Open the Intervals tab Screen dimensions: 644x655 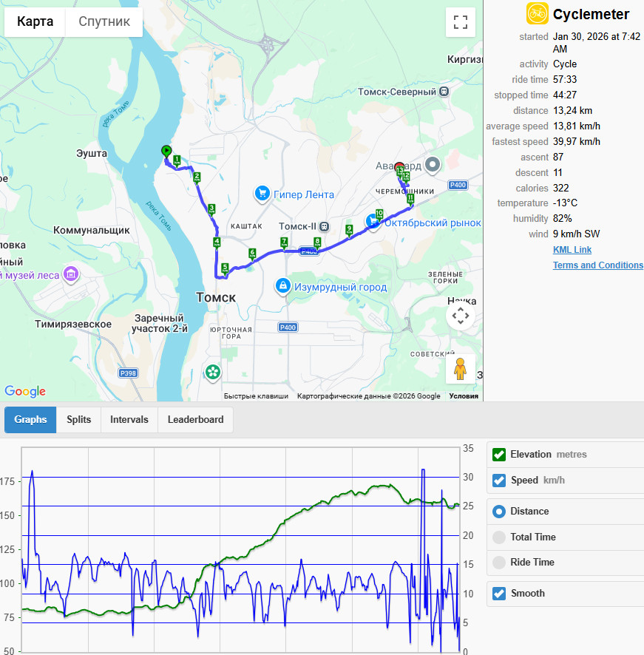129,420
